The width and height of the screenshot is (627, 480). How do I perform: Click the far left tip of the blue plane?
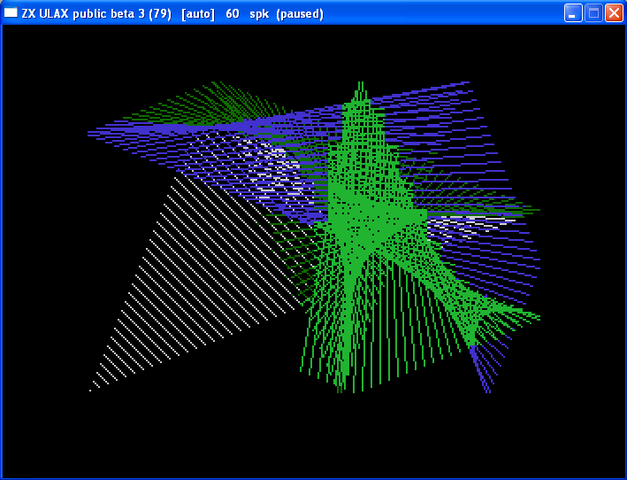[x=92, y=132]
